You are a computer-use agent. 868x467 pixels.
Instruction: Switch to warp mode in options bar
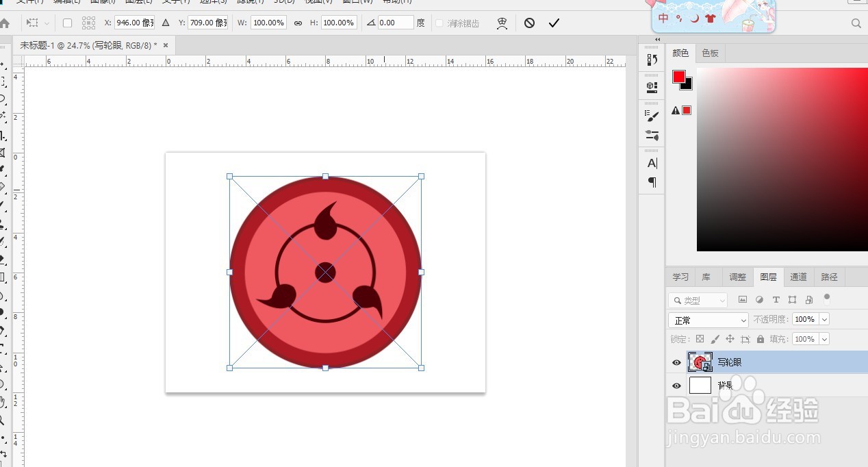[502, 23]
